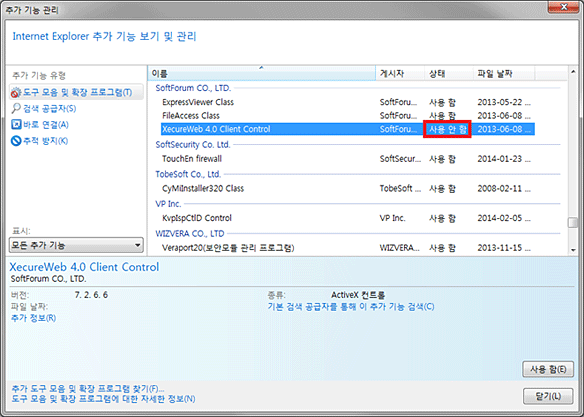This screenshot has height=417, width=584.
Task: Click the find more toolbars and extensions link
Action: (x=88, y=389)
